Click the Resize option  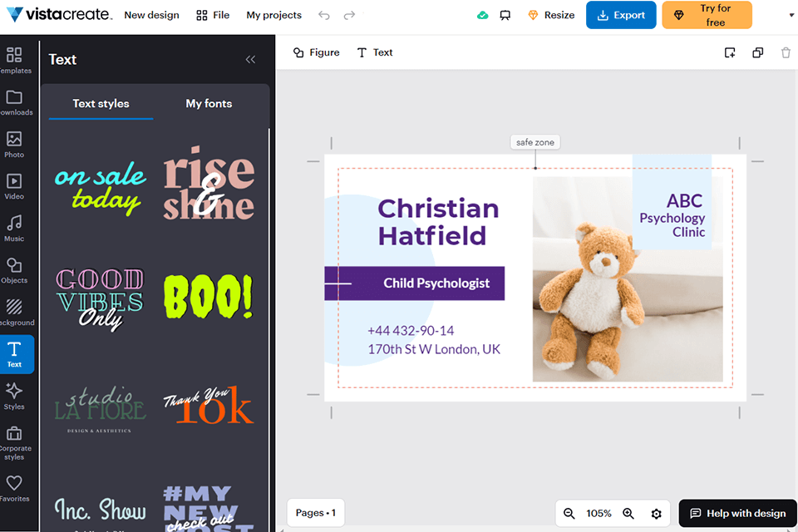click(x=551, y=15)
